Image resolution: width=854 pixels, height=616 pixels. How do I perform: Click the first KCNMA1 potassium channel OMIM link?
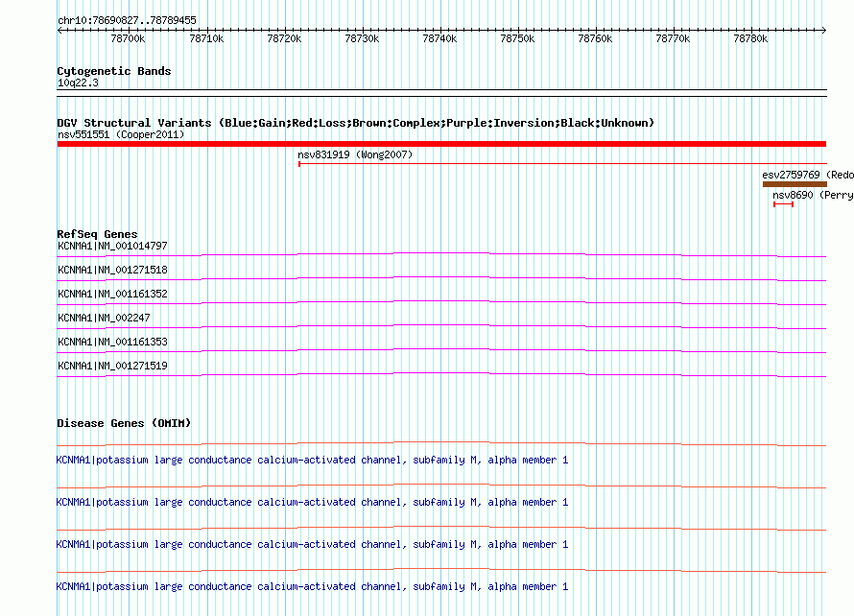tap(312, 461)
